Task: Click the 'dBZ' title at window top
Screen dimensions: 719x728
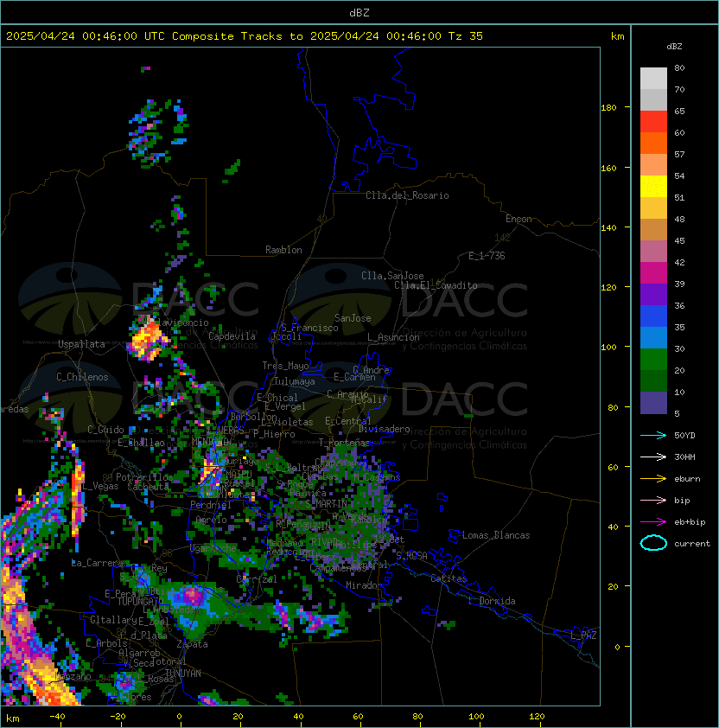Action: [x=359, y=12]
